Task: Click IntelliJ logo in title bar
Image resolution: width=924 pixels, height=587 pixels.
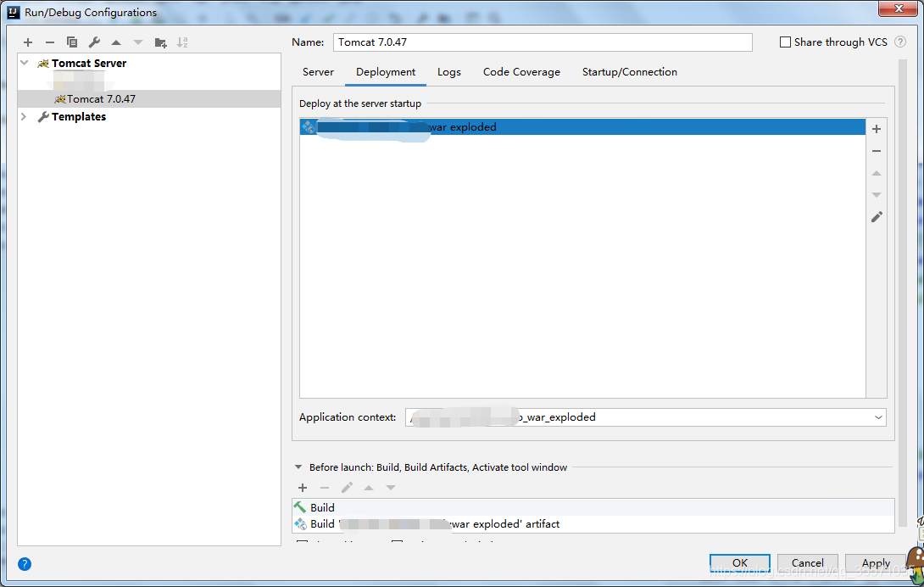Action: click(x=13, y=12)
